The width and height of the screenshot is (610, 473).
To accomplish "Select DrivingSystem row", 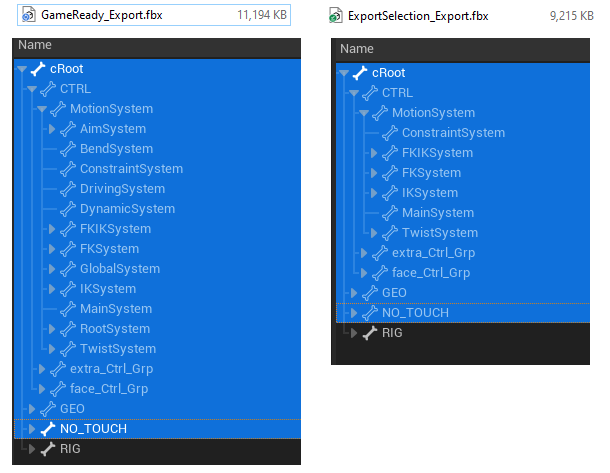I will (x=157, y=189).
